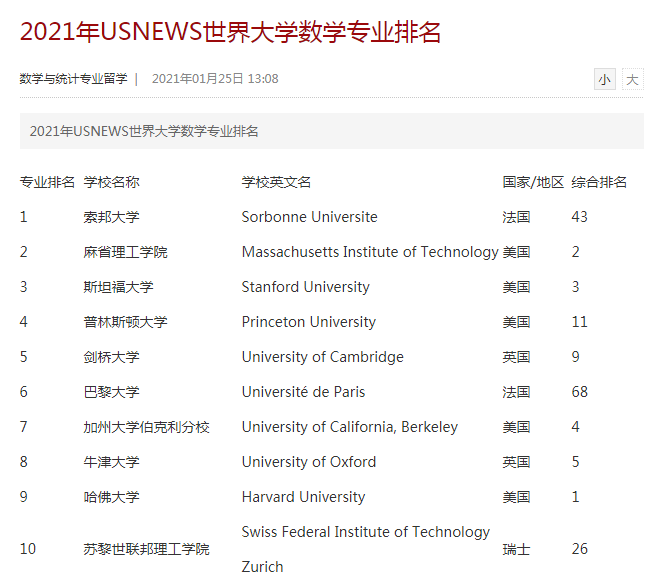Click 英国 in the Cambridge row
Screen dimensions: 657x582
[516, 357]
